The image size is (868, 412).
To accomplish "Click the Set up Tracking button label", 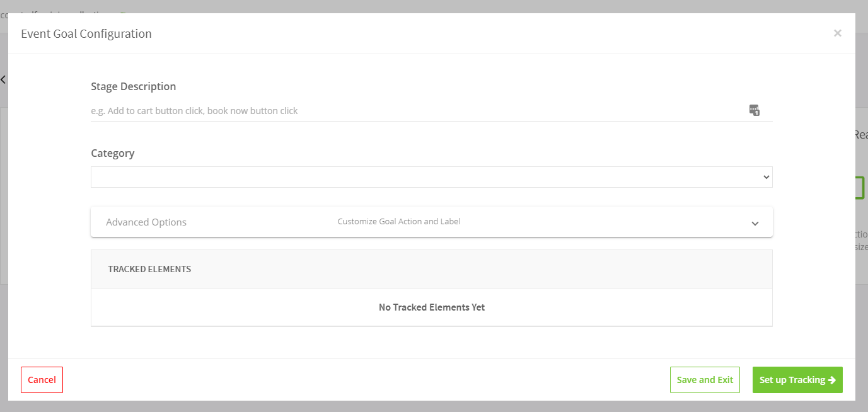I will pos(792,380).
